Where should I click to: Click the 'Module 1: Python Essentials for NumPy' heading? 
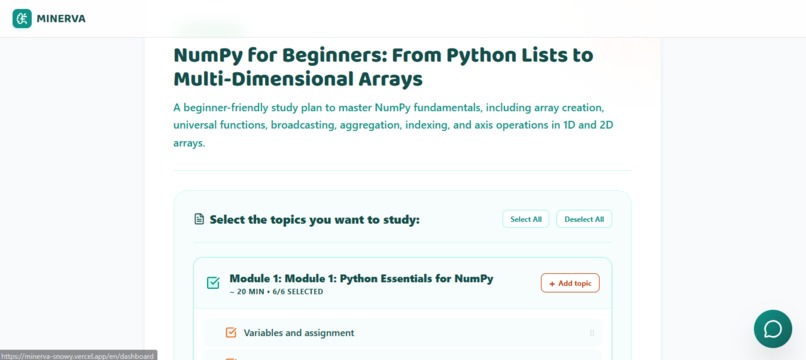pyautogui.click(x=361, y=279)
